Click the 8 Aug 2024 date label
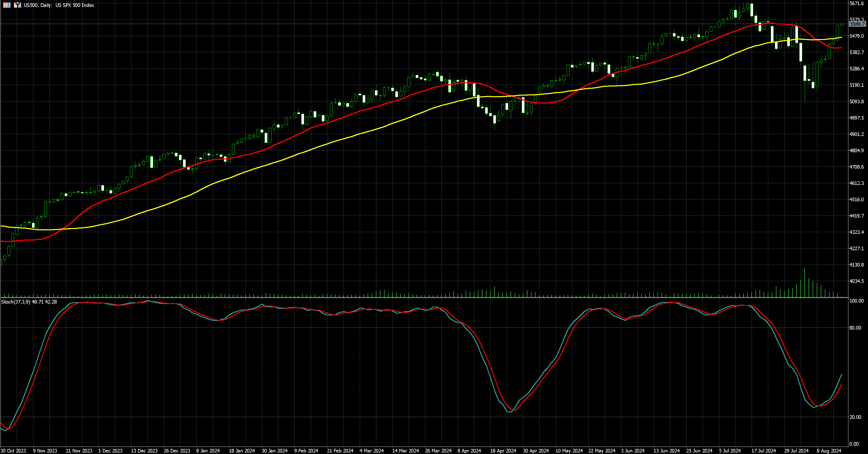 tap(828, 451)
